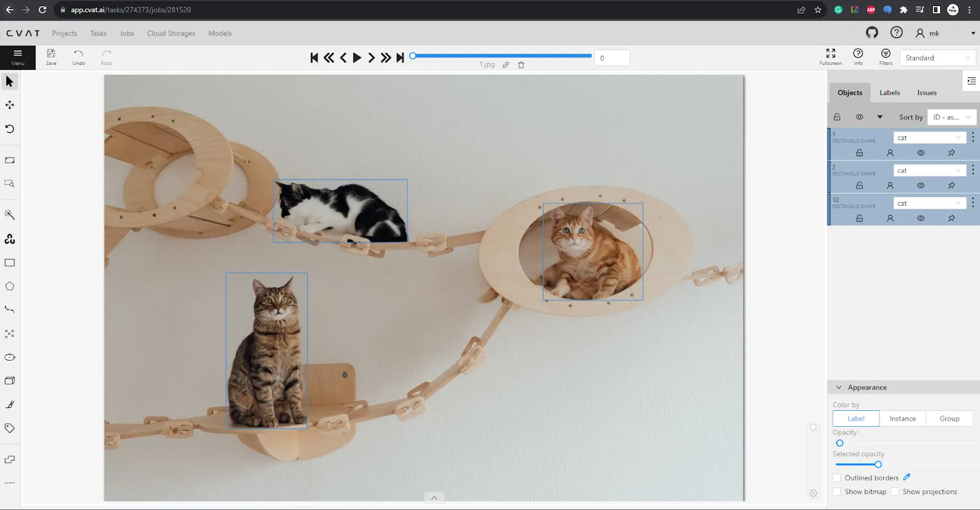Lock all objects in the list header

tap(837, 117)
